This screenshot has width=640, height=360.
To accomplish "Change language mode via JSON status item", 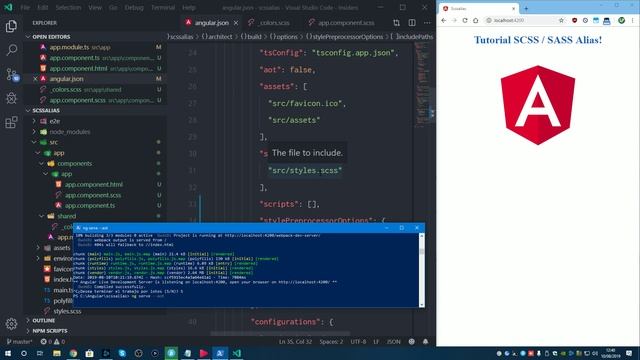I will tap(393, 342).
